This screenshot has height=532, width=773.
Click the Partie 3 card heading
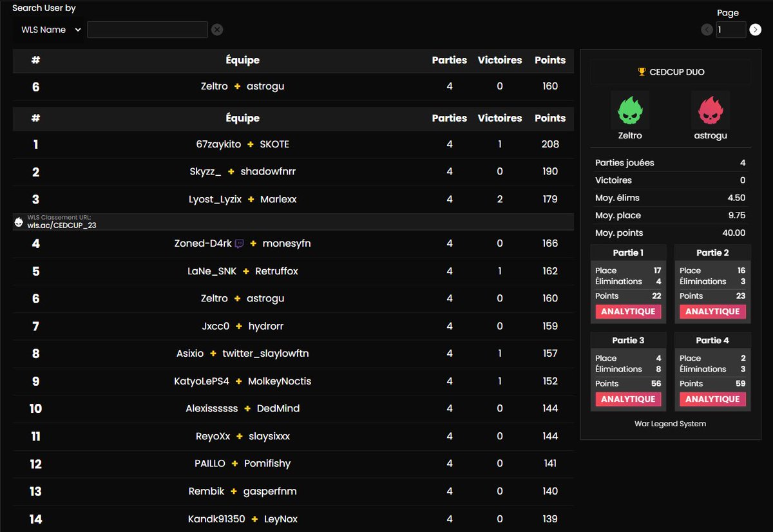628,340
